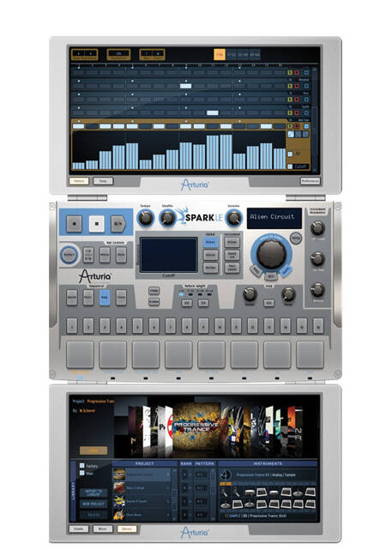
Task: Click the orange Load button
Action: coord(93,450)
